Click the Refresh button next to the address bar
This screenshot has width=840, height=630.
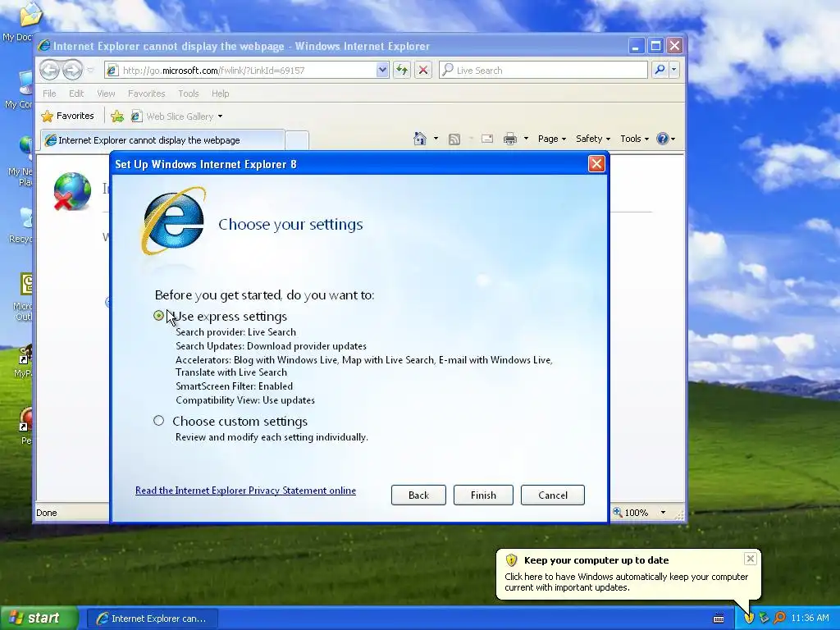tap(402, 70)
